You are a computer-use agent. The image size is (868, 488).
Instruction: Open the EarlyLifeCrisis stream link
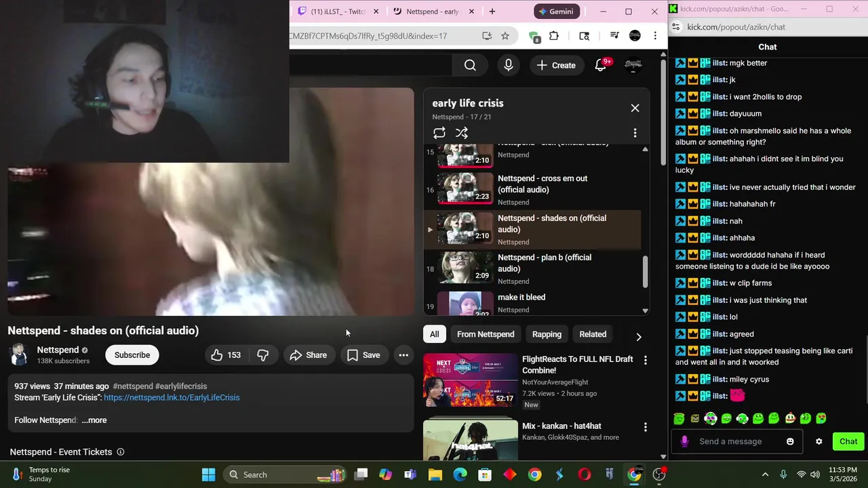(x=172, y=398)
